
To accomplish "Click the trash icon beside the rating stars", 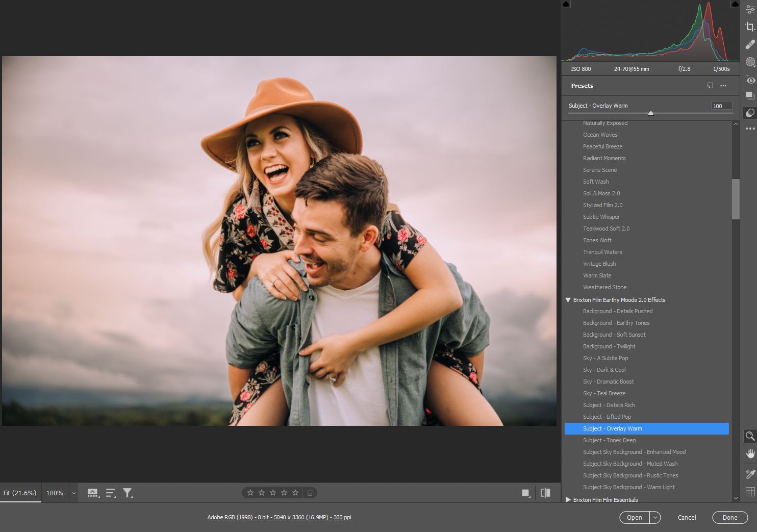I will point(310,493).
